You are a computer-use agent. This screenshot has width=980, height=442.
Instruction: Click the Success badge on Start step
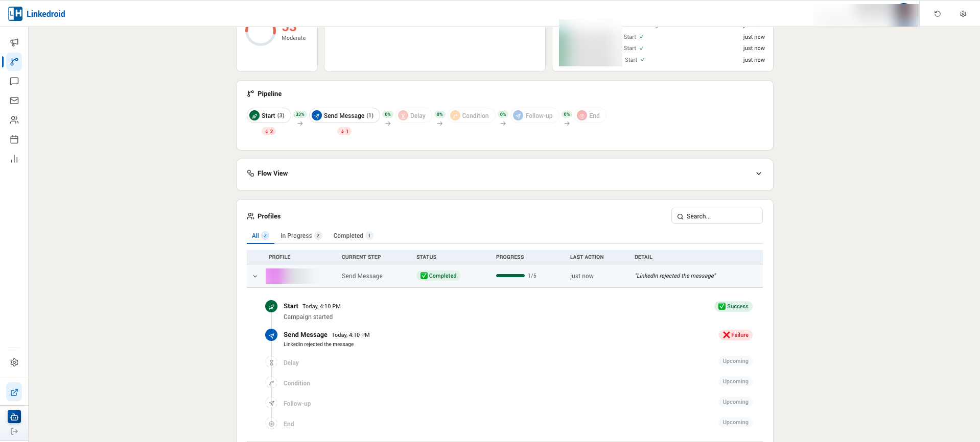(733, 306)
